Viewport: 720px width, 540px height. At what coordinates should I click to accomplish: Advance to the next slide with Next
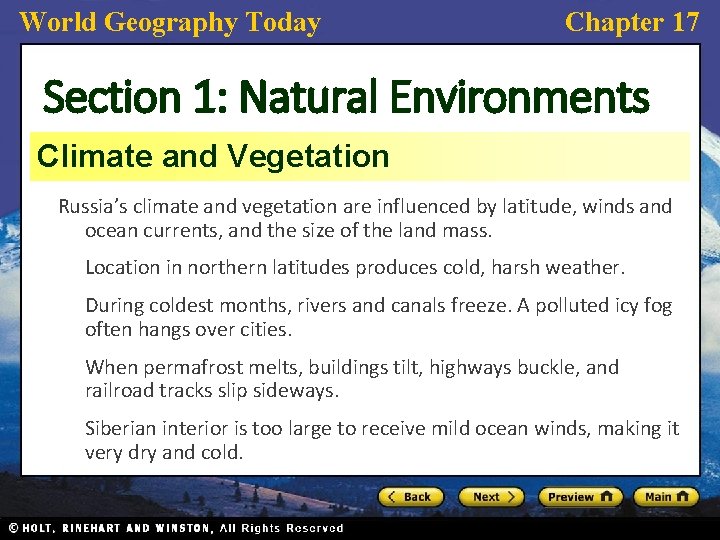pyautogui.click(x=491, y=497)
